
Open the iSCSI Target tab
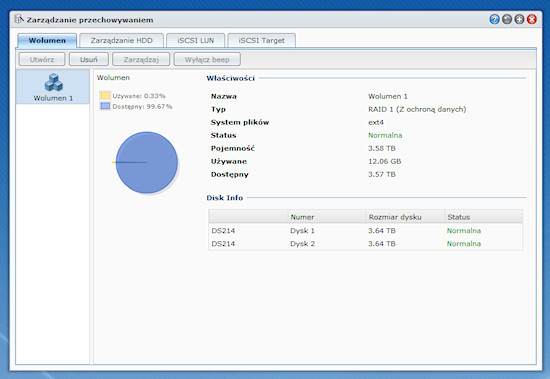click(261, 40)
